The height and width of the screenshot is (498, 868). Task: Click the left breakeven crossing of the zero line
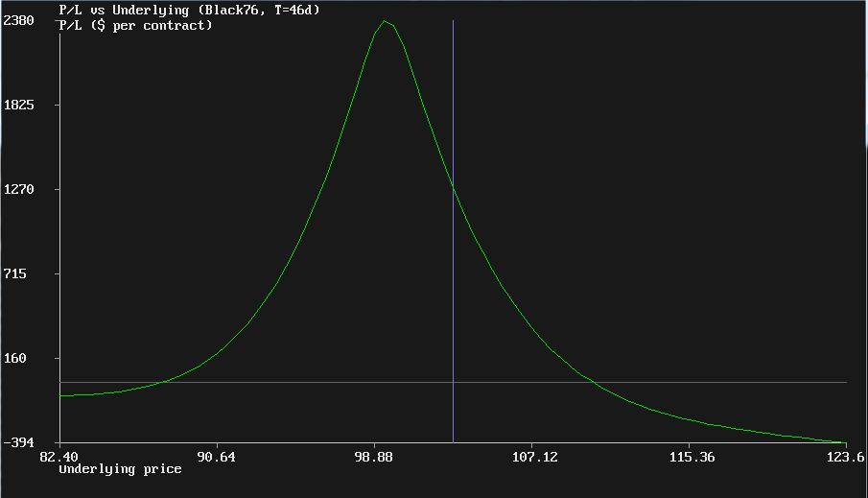click(x=163, y=382)
